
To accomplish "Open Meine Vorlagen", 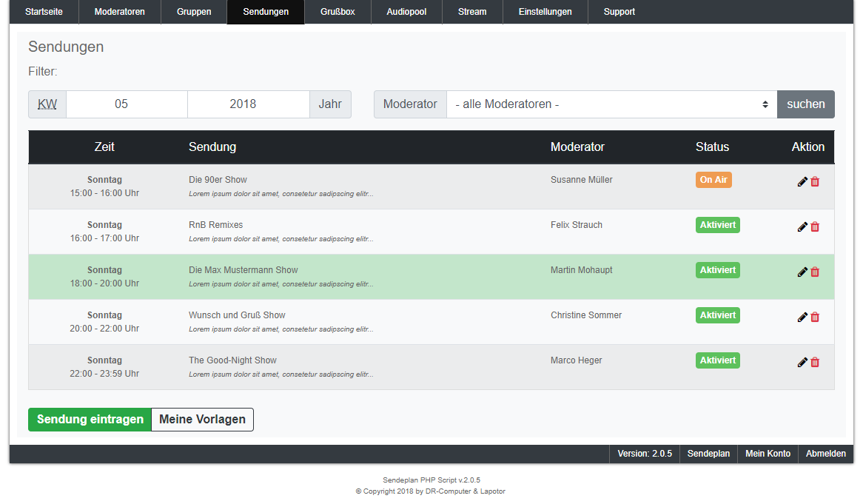I will click(x=202, y=420).
